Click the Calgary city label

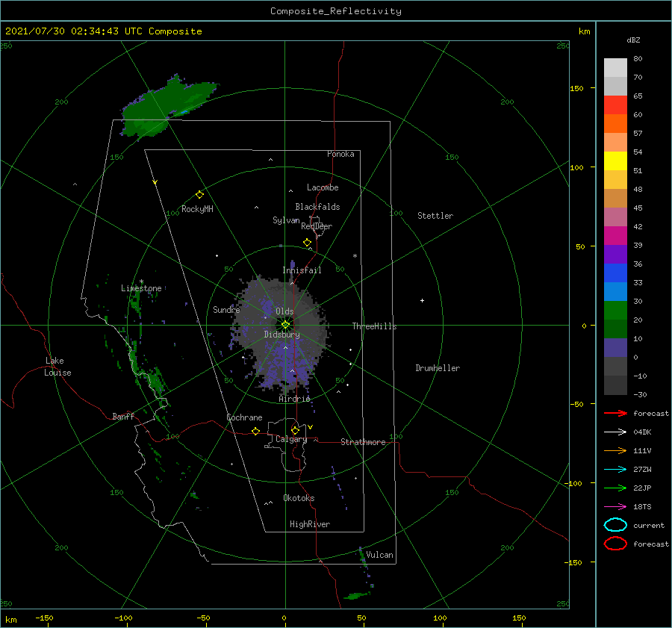tap(291, 439)
